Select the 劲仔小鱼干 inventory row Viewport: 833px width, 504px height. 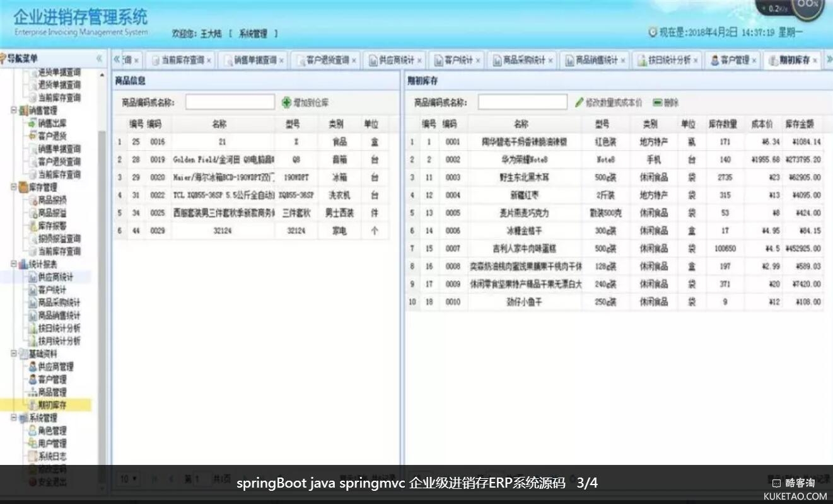pos(615,302)
